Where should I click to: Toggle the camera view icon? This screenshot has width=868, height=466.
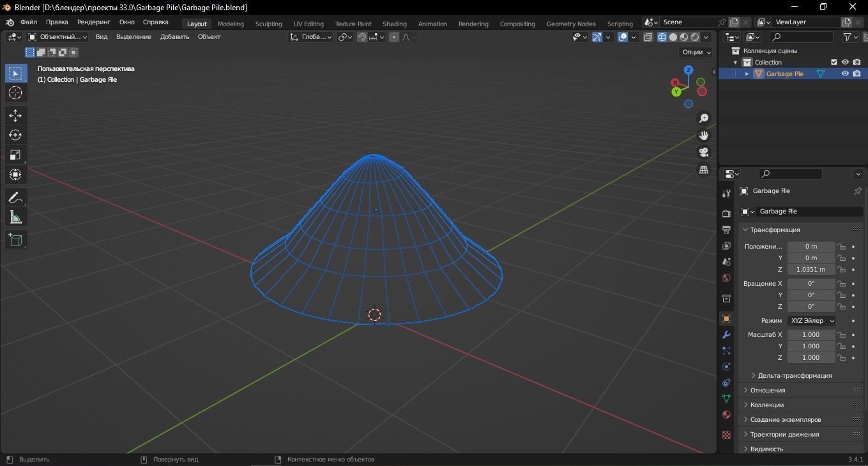point(704,153)
